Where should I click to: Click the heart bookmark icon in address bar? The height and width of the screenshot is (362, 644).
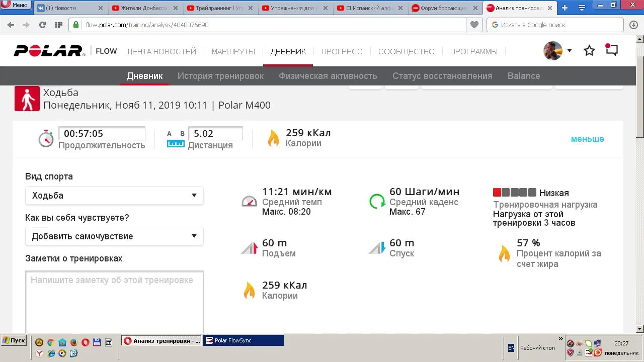pyautogui.click(x=473, y=25)
